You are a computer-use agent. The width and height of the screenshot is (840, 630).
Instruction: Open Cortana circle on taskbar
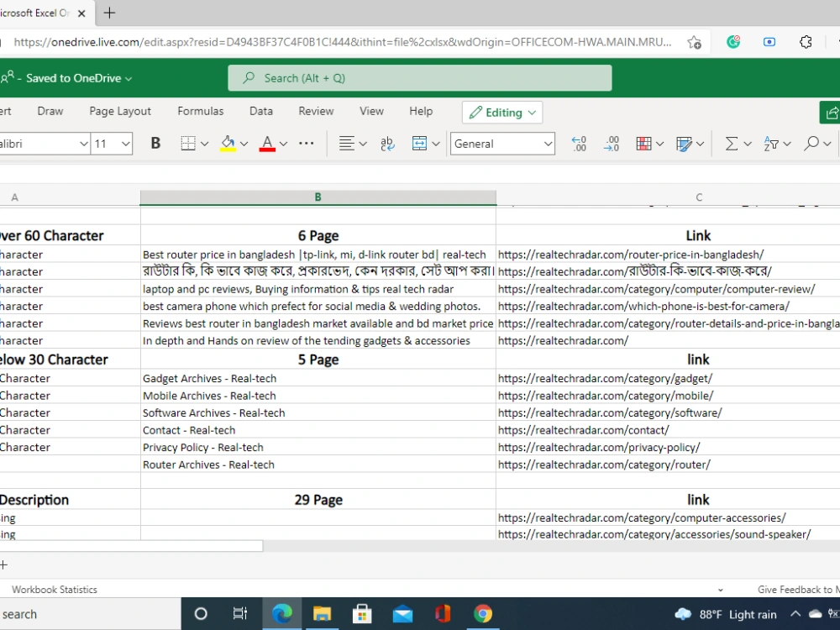201,614
